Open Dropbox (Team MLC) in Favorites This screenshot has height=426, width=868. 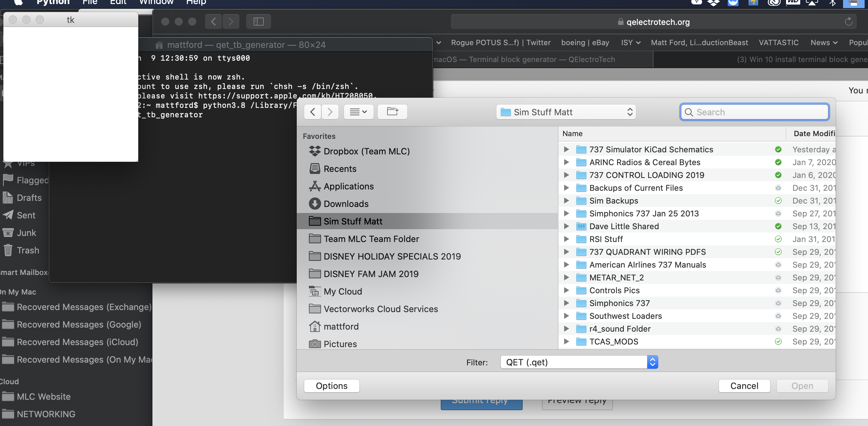(366, 151)
